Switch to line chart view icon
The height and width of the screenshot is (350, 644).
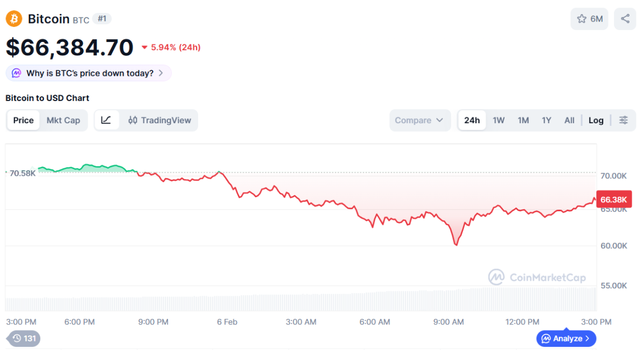pos(106,120)
